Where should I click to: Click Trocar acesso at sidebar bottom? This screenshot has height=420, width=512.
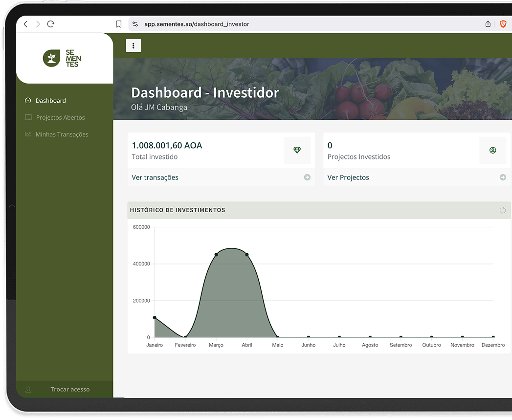[69, 390]
